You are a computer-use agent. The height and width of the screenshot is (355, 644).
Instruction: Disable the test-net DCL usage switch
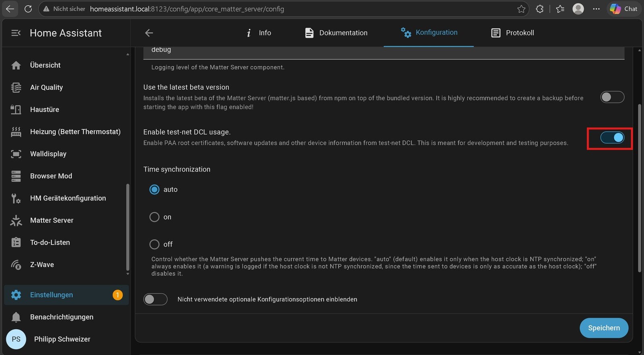pos(612,138)
